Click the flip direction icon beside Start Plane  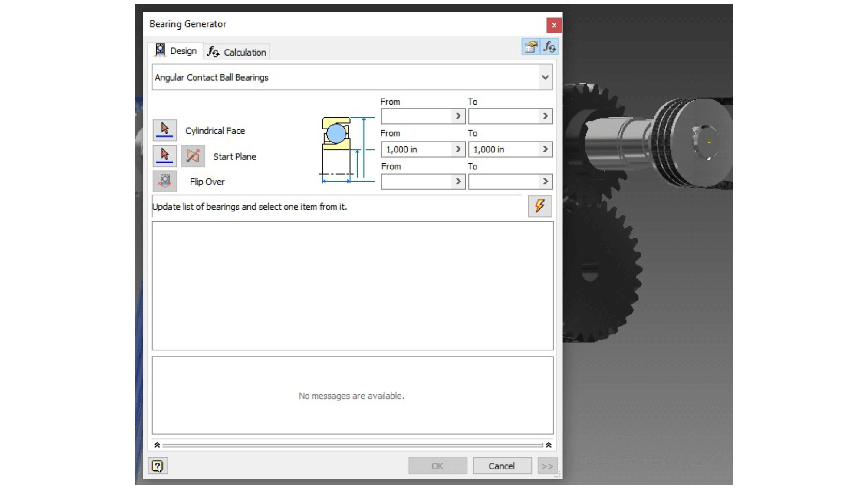click(193, 156)
